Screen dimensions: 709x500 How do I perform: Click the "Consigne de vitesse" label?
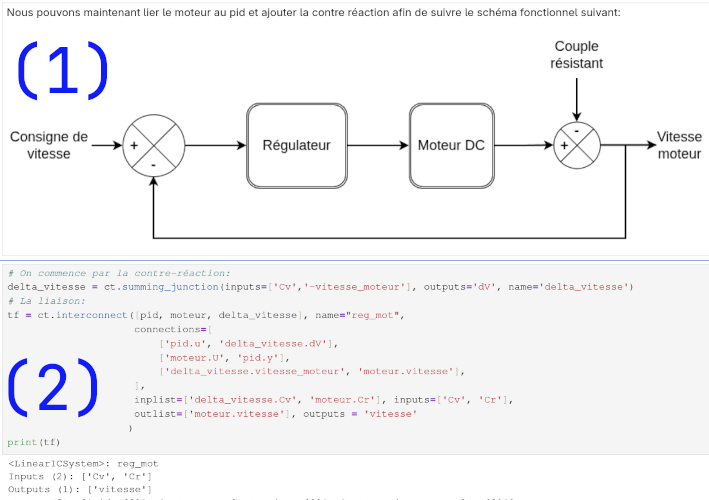point(49,145)
